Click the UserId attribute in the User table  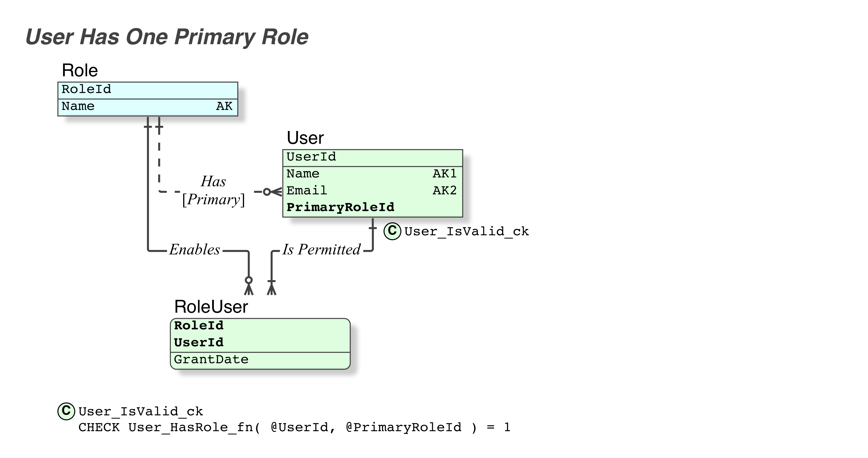[x=311, y=157]
